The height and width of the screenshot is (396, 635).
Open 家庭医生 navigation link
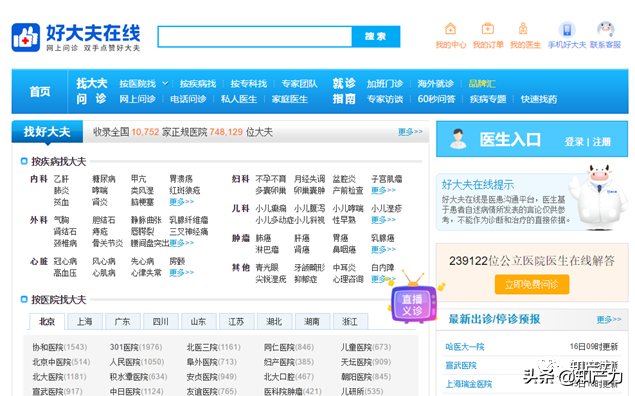point(290,99)
